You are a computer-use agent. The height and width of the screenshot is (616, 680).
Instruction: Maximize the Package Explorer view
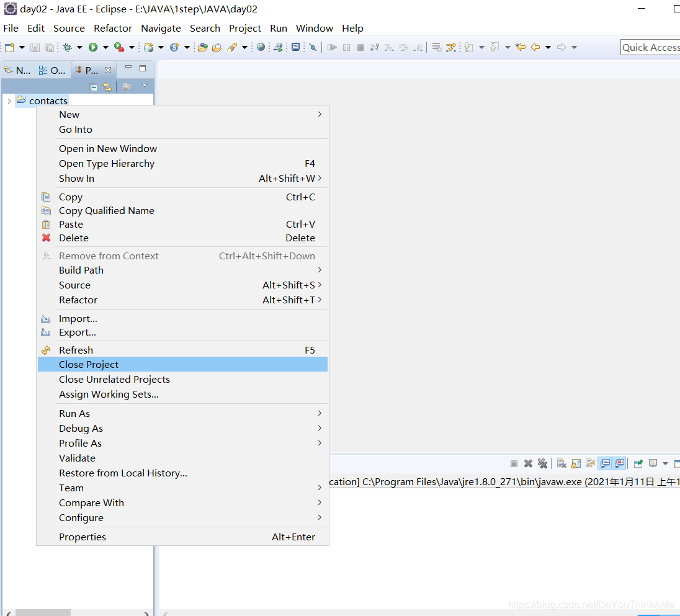point(143,68)
